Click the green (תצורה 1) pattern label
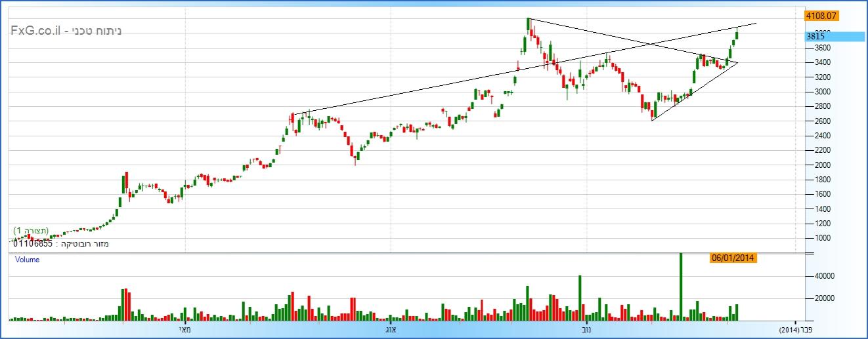This screenshot has height=339, width=868. 31,231
